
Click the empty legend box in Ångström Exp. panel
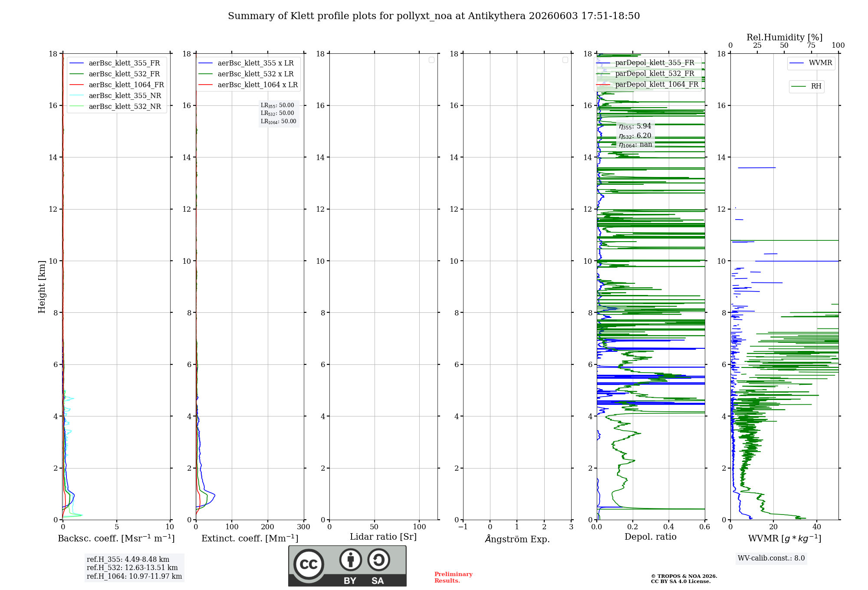[x=565, y=60]
